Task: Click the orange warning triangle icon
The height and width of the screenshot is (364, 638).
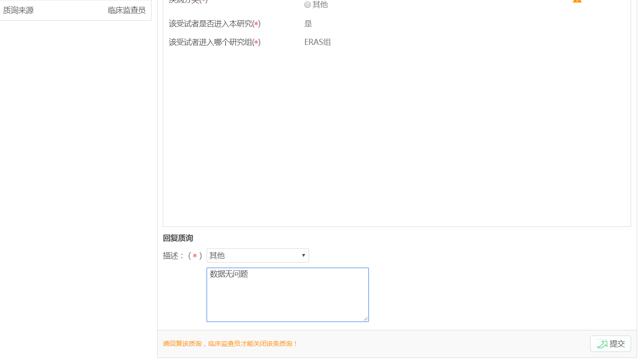Action: coord(577,1)
